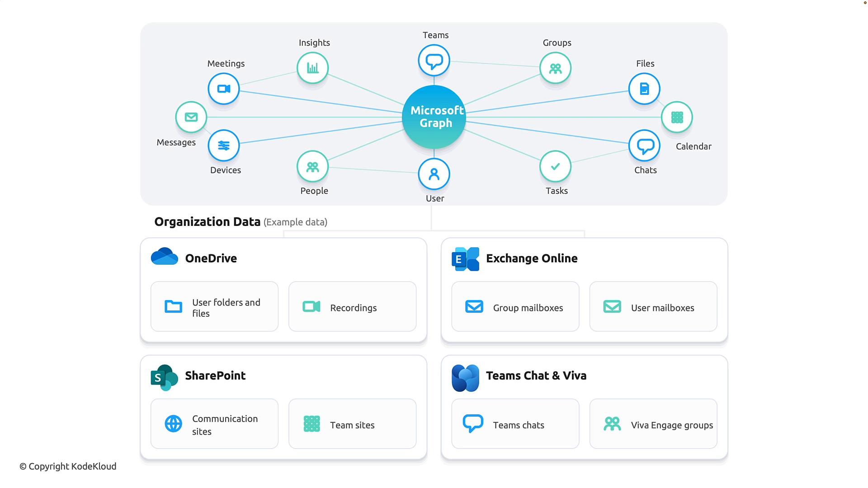This screenshot has width=868, height=488.
Task: Click the User person icon
Action: click(434, 174)
